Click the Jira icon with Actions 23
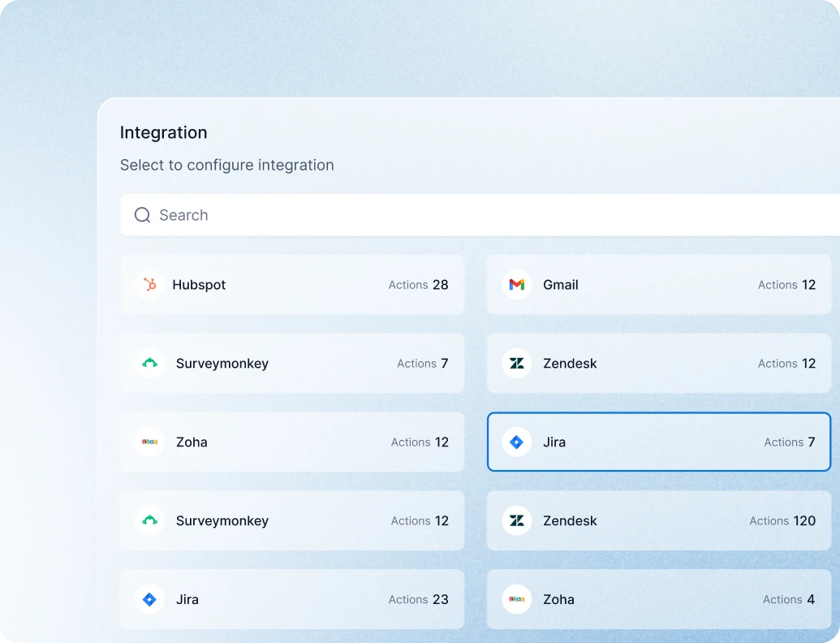This screenshot has height=643, width=840. [150, 599]
